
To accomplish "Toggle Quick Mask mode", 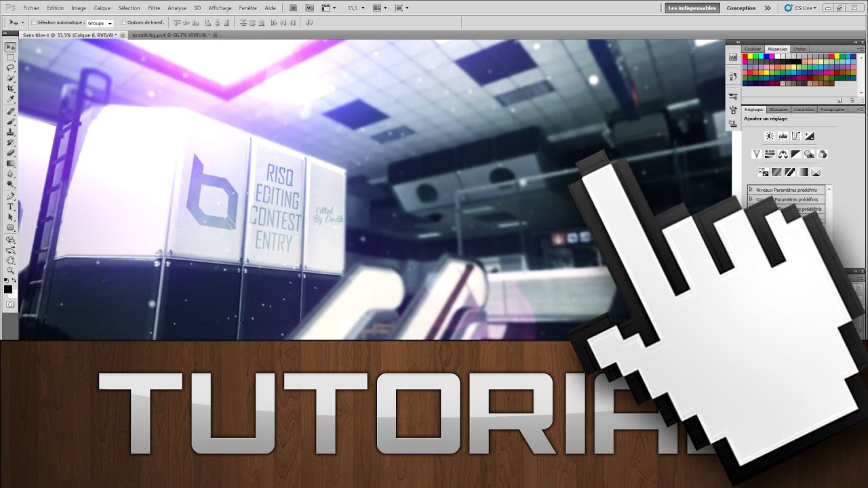I will [10, 304].
